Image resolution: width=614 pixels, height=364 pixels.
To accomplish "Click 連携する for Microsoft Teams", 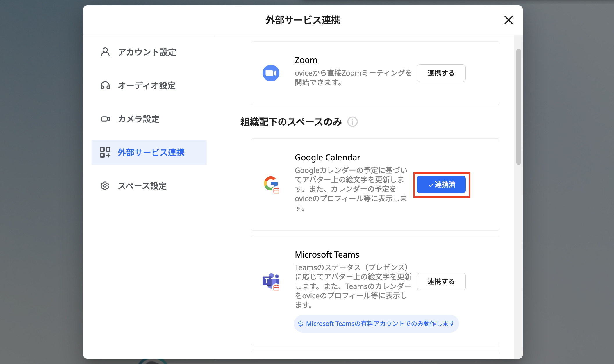I will [x=441, y=281].
